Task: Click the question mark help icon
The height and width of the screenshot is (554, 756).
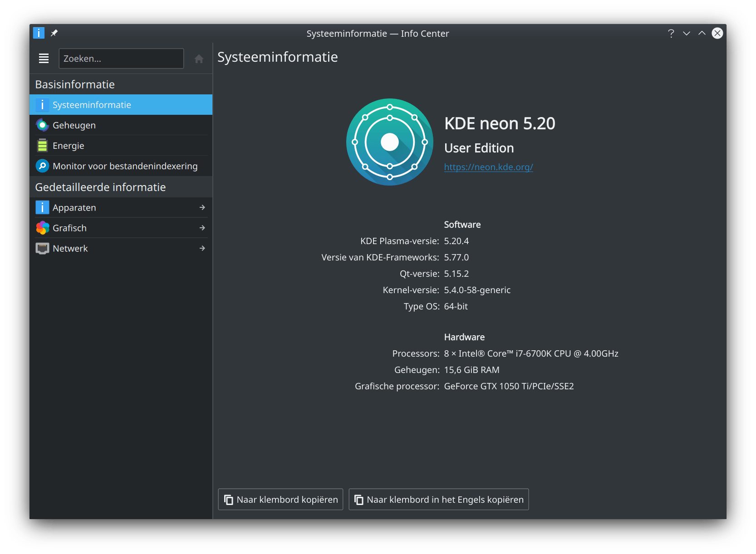Action: pyautogui.click(x=671, y=33)
